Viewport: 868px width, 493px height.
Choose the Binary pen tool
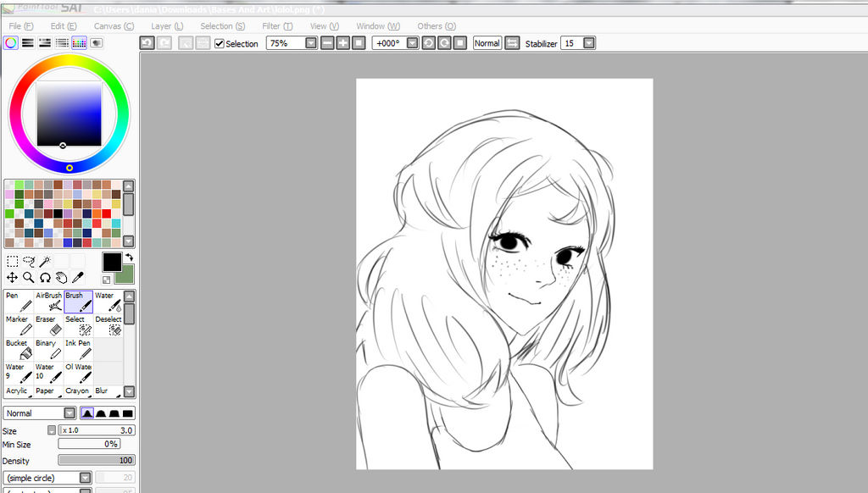[x=48, y=350]
